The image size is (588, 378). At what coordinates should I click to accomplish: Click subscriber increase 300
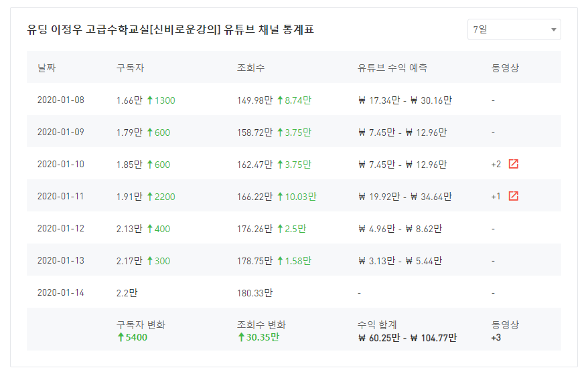coord(159,261)
